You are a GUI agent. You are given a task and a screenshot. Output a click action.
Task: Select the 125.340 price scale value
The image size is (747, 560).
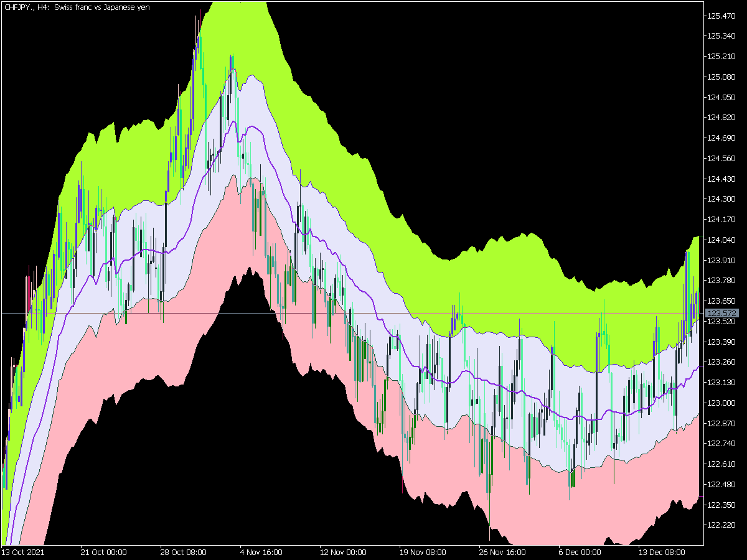click(722, 35)
